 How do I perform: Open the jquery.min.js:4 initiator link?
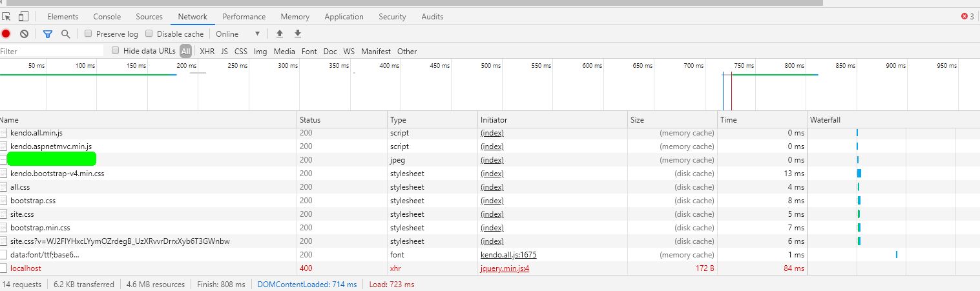point(505,268)
